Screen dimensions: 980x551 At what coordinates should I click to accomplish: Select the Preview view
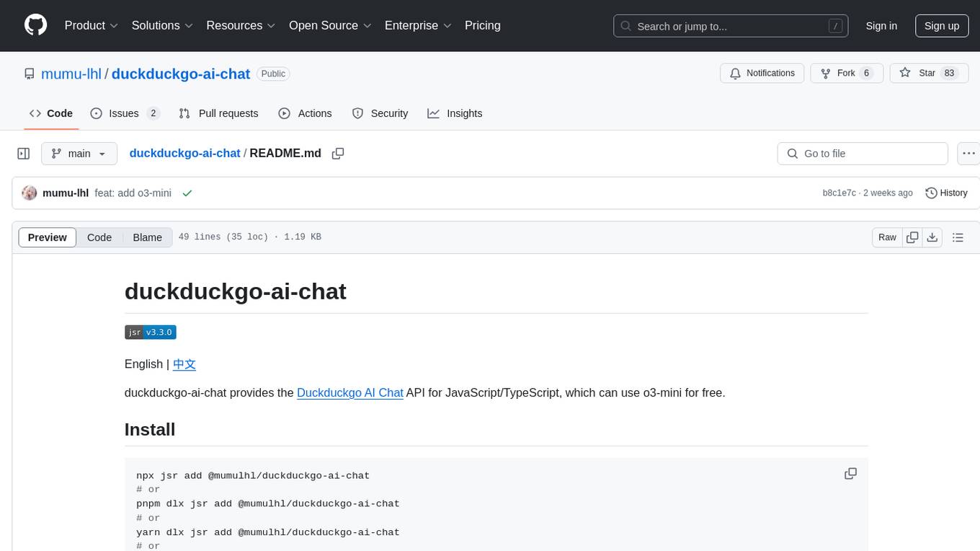(48, 237)
